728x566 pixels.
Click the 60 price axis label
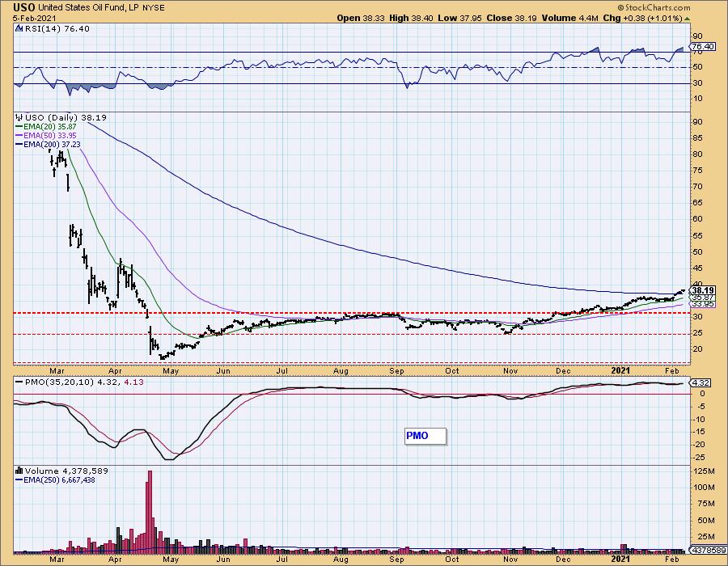[x=697, y=219]
